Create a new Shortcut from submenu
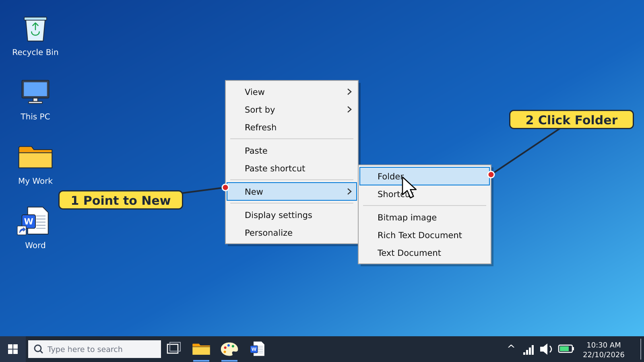Screen dimensions: 644x362 click(x=425, y=194)
